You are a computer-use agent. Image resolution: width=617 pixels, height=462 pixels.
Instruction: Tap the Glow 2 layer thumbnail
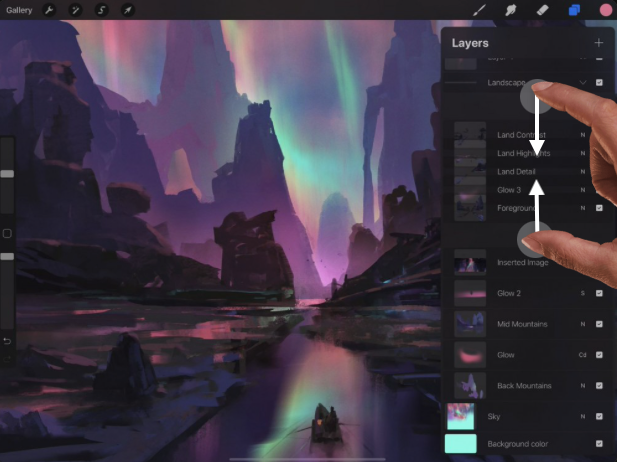click(470, 293)
